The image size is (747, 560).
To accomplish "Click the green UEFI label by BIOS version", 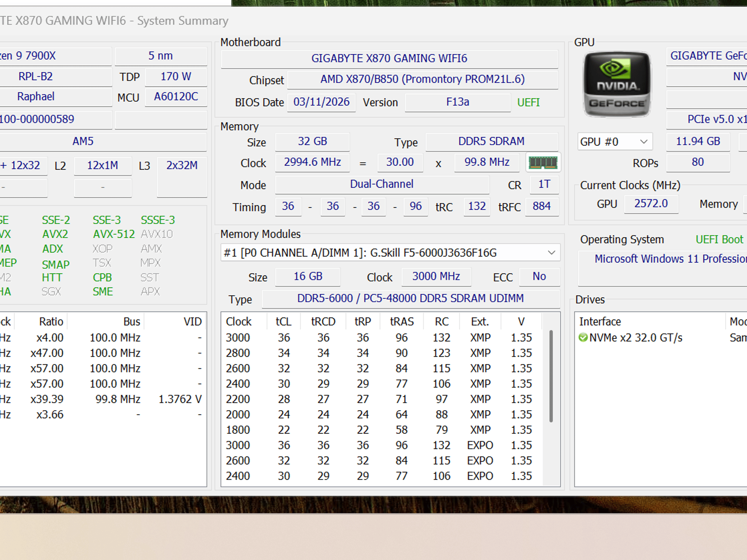I will pos(528,102).
